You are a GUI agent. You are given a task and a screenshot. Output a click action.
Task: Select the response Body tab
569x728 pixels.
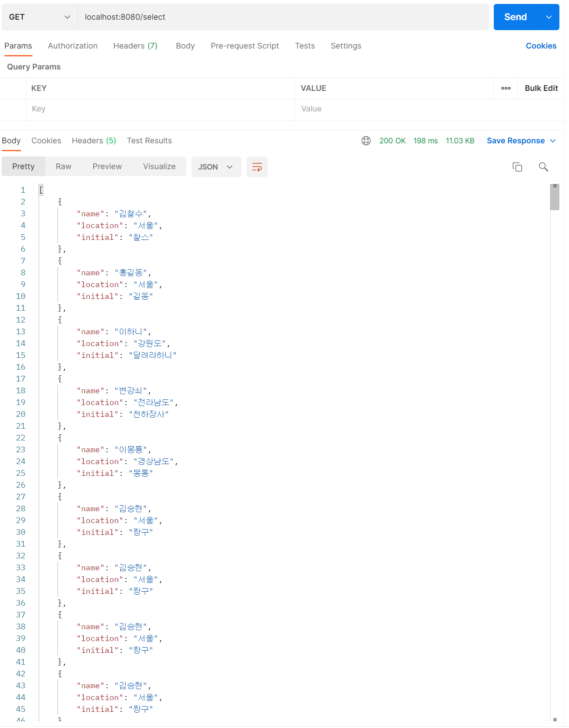click(11, 141)
